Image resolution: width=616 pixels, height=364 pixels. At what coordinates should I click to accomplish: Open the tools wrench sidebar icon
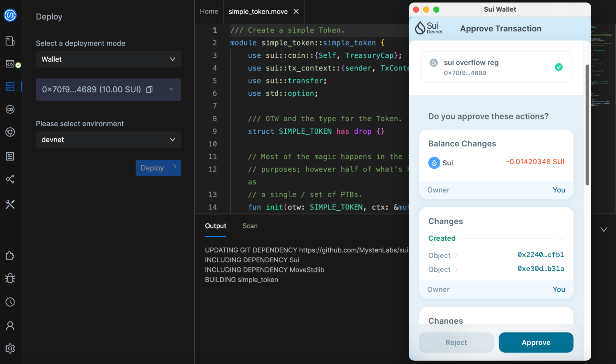coord(10,204)
